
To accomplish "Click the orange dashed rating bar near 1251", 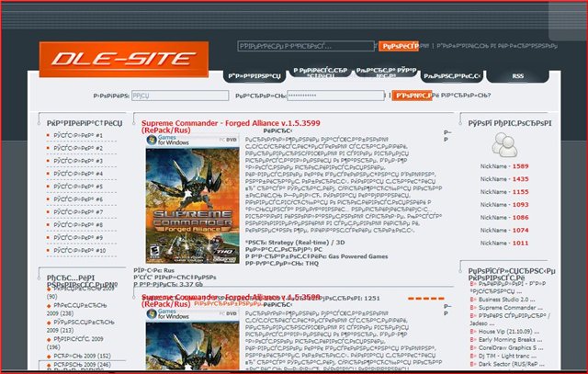I will pyautogui.click(x=426, y=299).
